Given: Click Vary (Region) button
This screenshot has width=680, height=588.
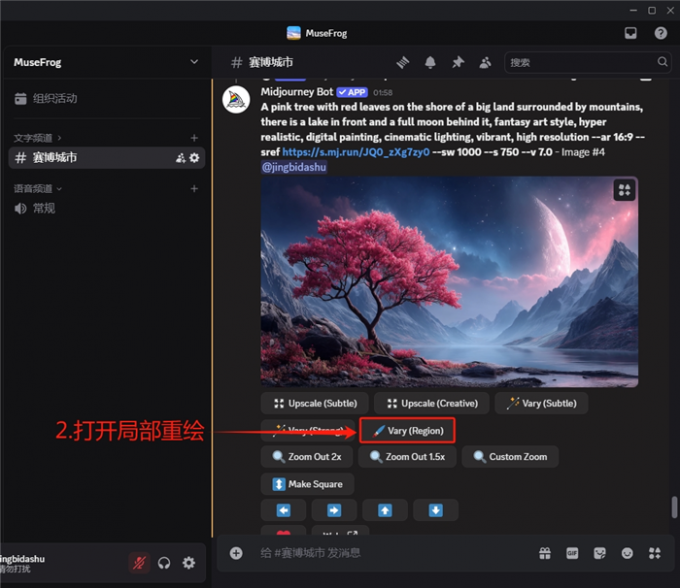Looking at the screenshot, I should click(407, 431).
